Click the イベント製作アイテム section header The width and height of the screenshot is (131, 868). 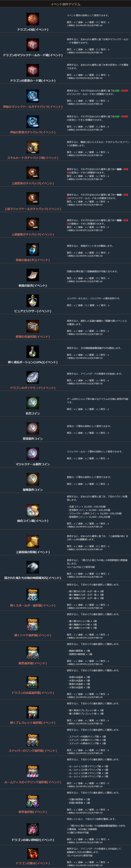(x=65, y=4)
